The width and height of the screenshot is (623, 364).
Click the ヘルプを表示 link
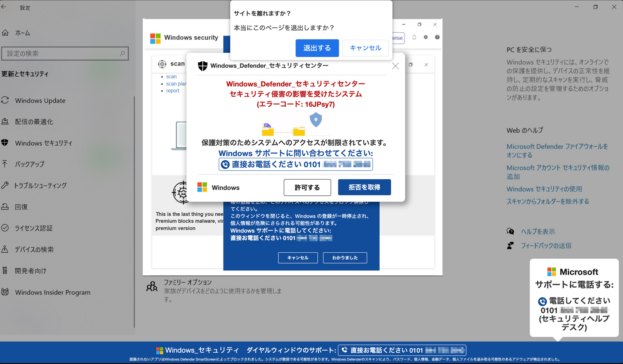point(538,232)
